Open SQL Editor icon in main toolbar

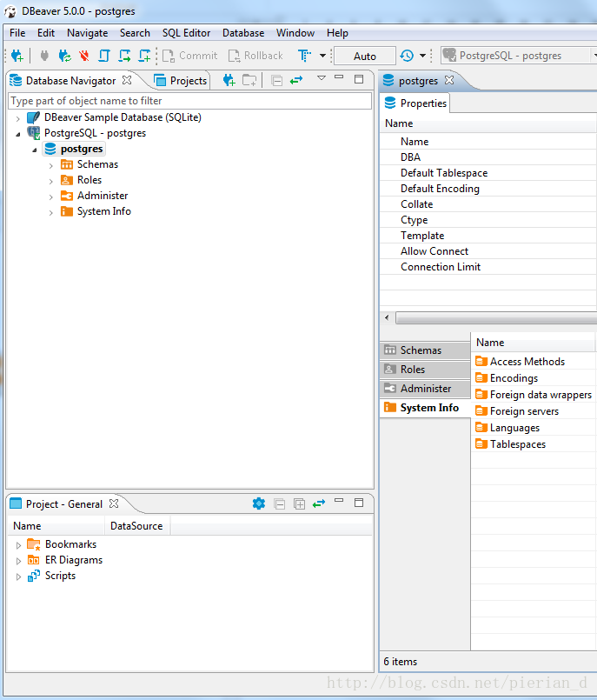(x=104, y=56)
